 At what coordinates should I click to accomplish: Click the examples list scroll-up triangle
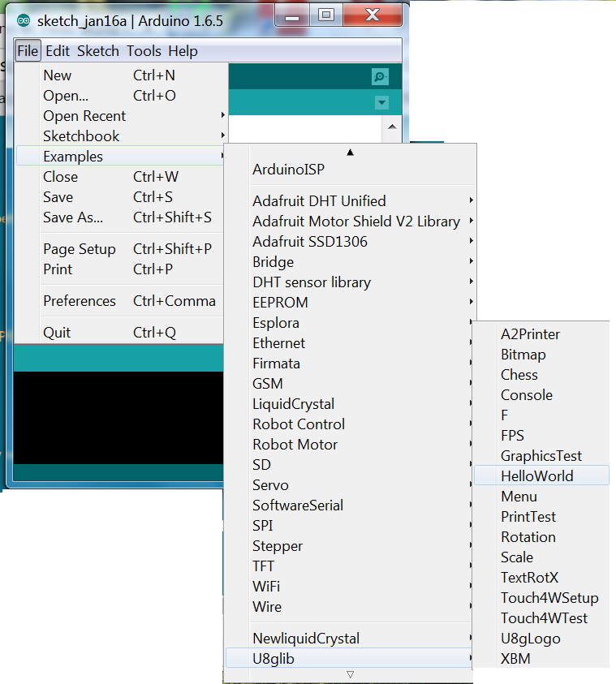350,153
